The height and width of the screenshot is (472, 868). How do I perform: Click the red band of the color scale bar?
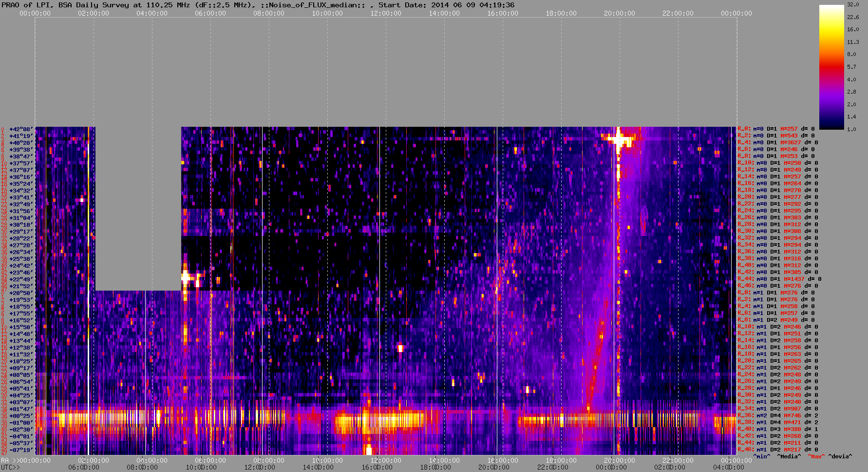(x=831, y=66)
